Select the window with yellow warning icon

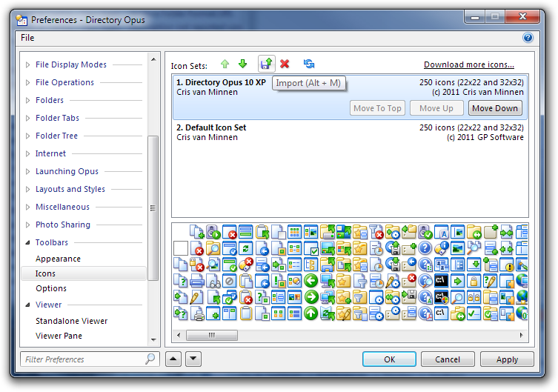tap(507, 265)
